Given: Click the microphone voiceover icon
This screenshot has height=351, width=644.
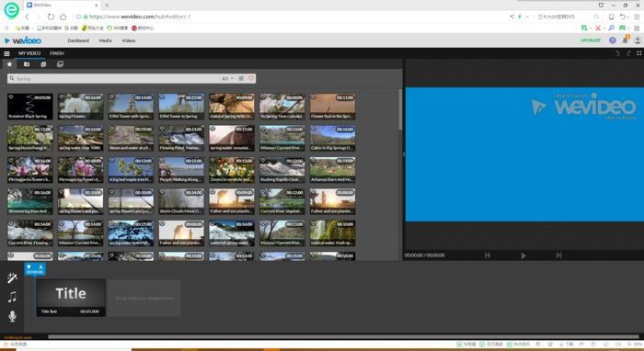Looking at the screenshot, I should pyautogui.click(x=12, y=316).
